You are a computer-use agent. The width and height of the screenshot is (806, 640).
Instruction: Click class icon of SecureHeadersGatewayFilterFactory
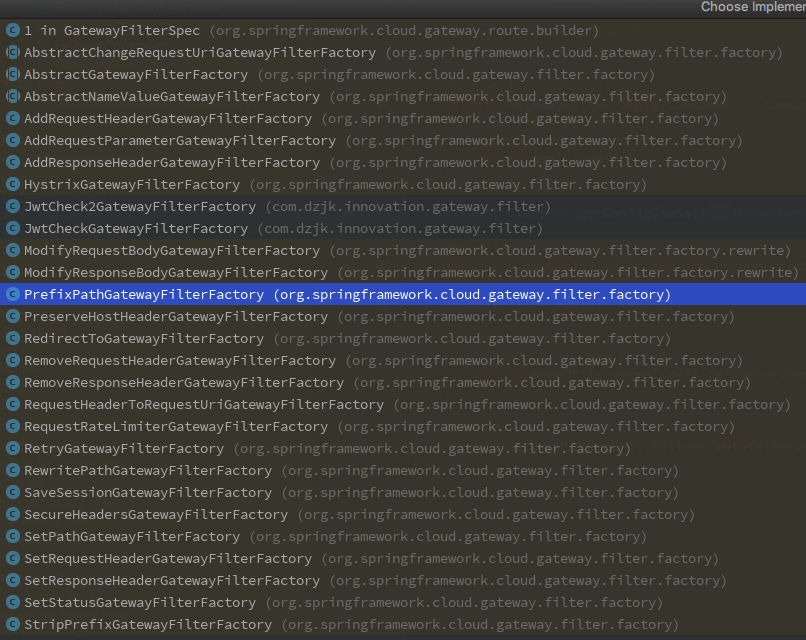click(x=13, y=515)
